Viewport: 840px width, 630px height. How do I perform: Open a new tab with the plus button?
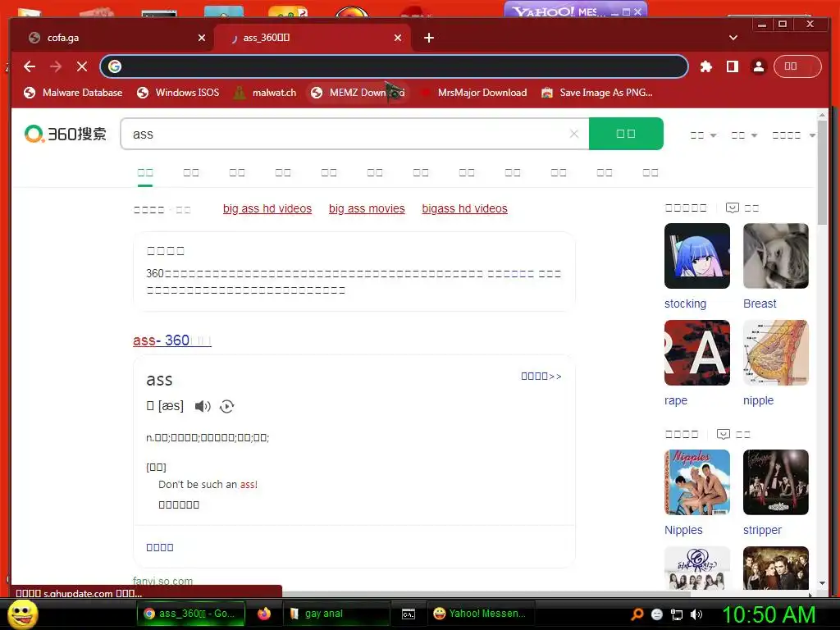(x=428, y=38)
